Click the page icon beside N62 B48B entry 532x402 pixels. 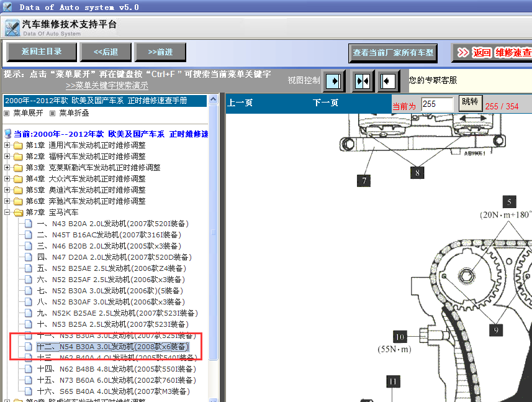click(29, 369)
